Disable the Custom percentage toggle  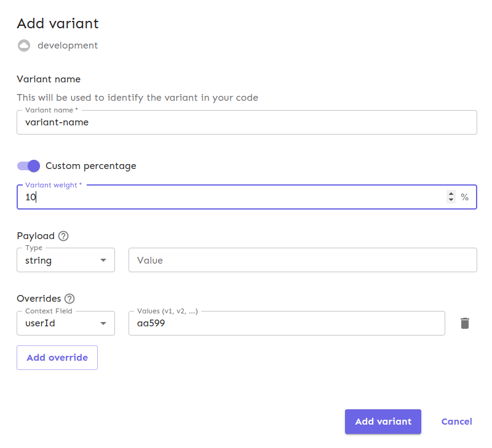[27, 166]
